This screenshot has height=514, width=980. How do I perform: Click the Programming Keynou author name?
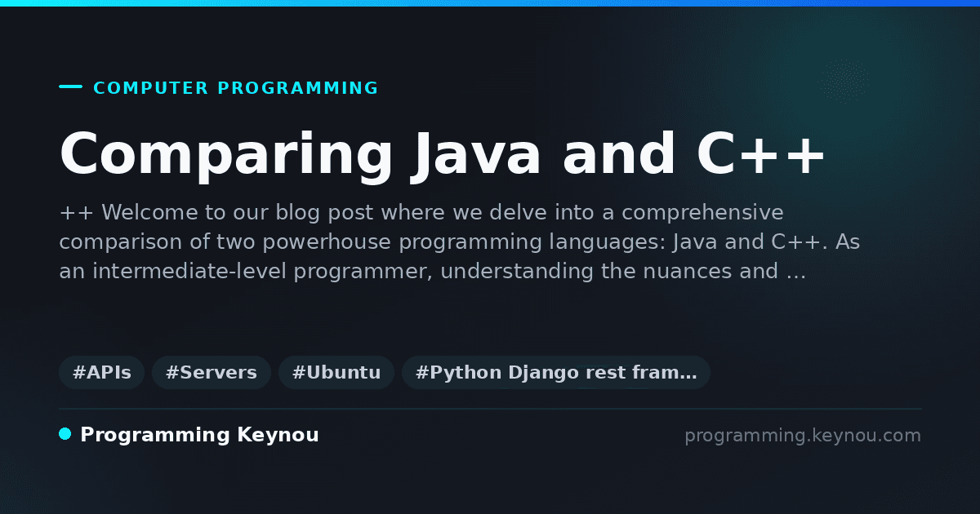click(199, 435)
